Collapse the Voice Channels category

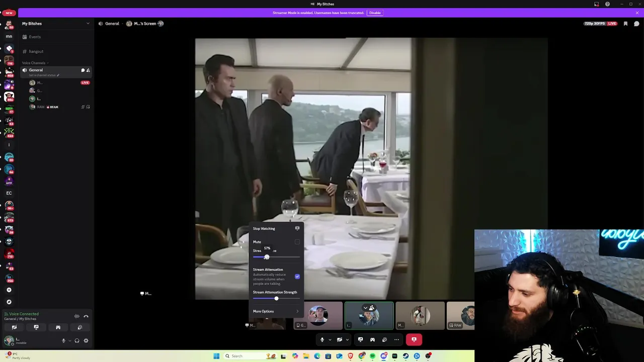(35, 63)
